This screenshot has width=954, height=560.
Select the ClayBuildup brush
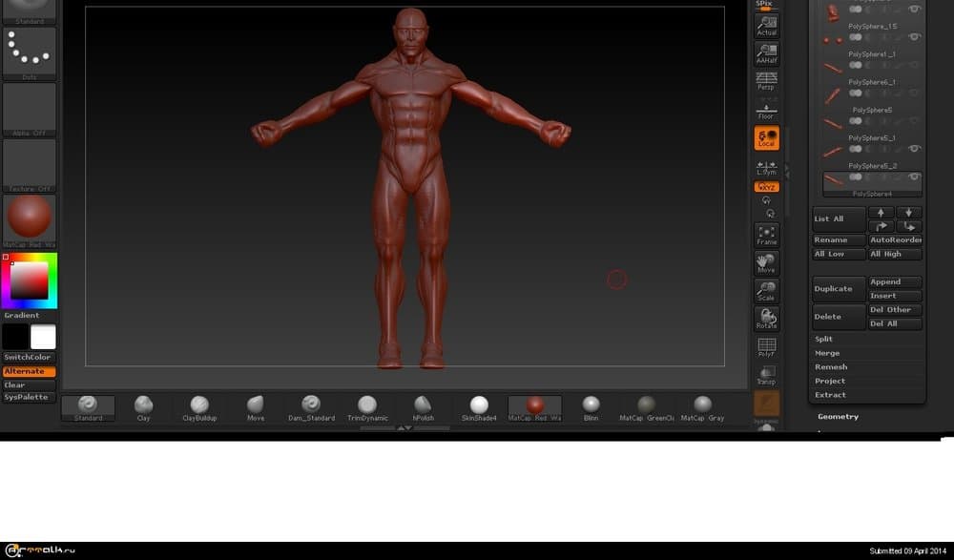click(199, 407)
